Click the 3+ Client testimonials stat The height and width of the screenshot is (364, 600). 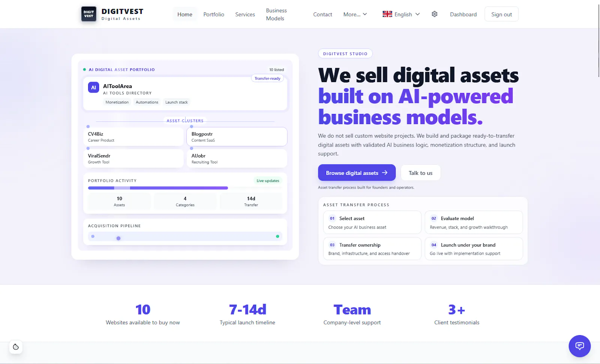pos(457,315)
